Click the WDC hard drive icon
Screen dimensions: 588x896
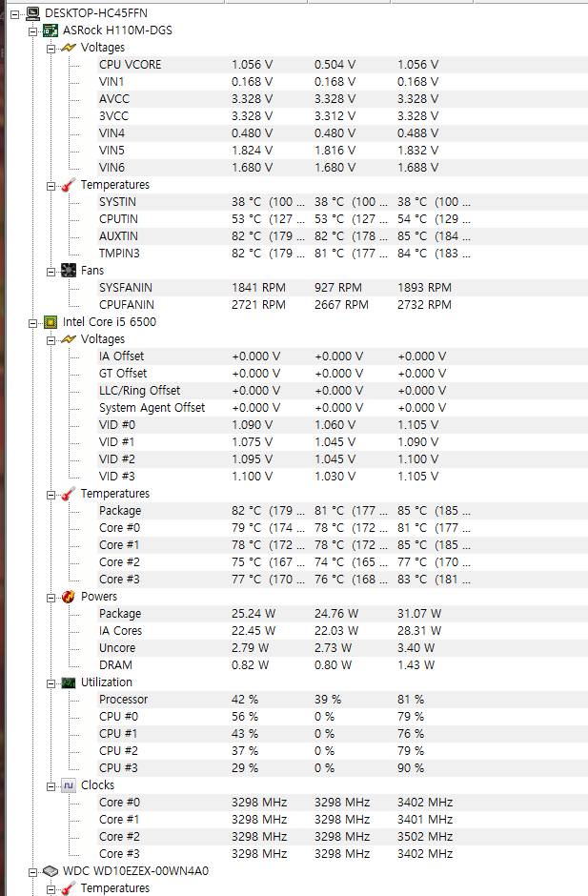coord(51,870)
